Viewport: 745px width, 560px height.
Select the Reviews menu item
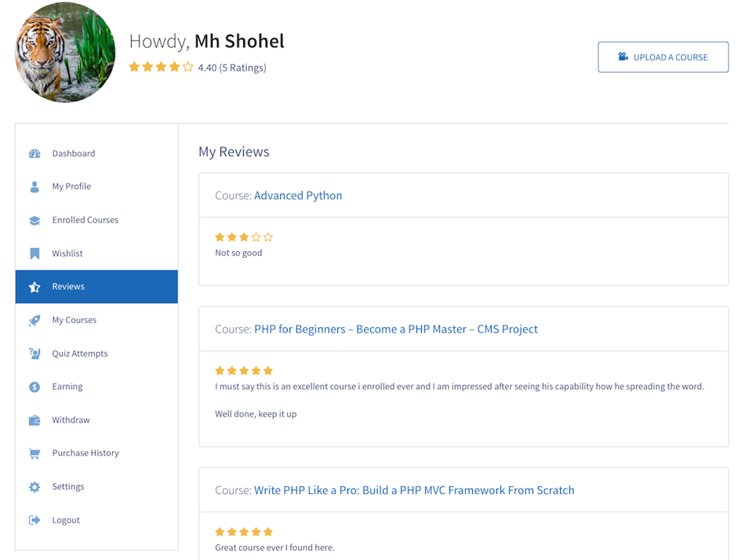click(x=96, y=286)
